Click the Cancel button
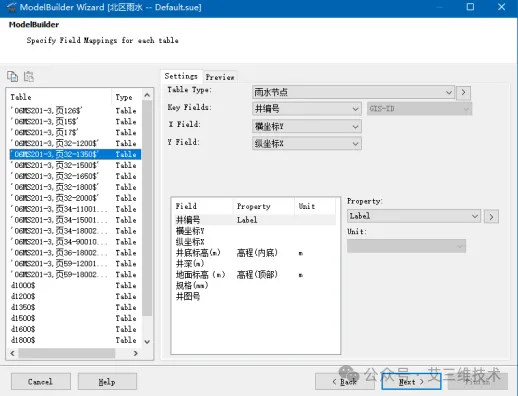The image size is (518, 396). tap(41, 382)
